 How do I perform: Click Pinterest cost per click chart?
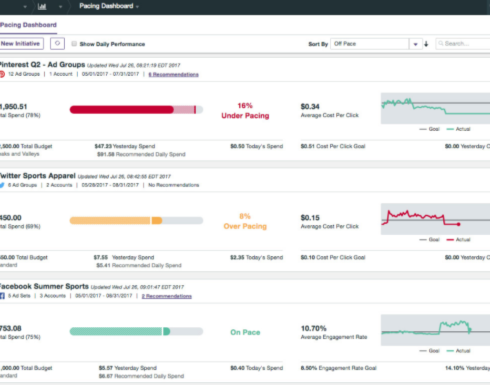[435, 108]
